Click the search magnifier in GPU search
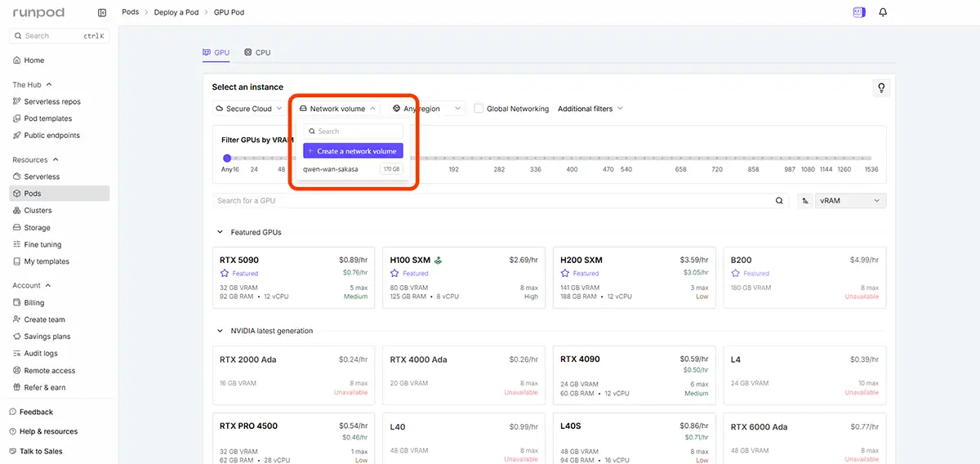 click(x=779, y=200)
